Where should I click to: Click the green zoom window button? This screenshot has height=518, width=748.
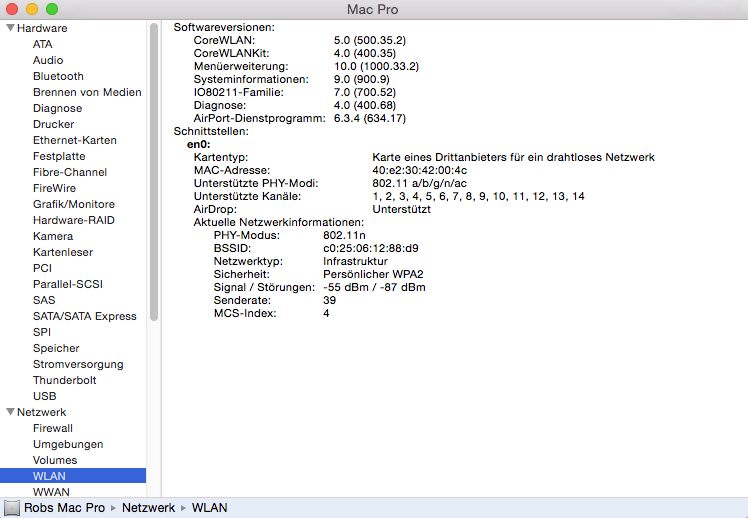click(52, 9)
